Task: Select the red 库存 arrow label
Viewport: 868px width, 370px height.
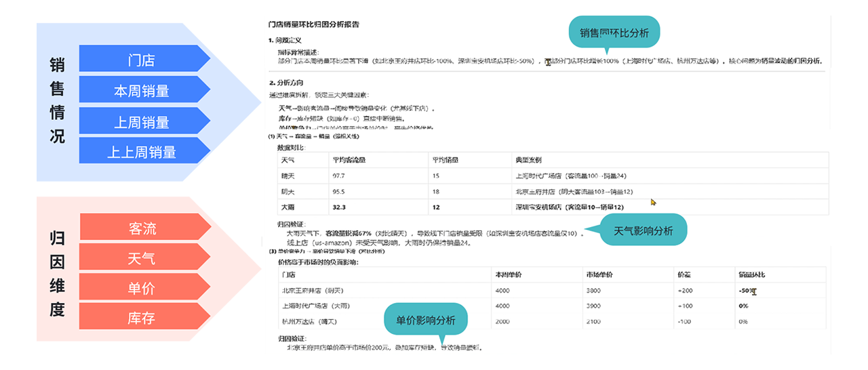Action: coord(142,318)
